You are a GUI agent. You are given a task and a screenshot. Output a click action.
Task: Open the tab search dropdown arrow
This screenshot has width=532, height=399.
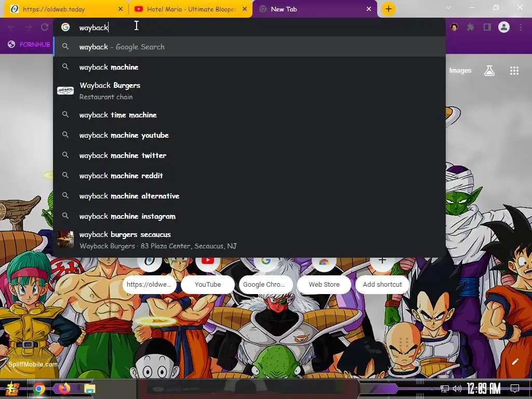(x=448, y=7)
